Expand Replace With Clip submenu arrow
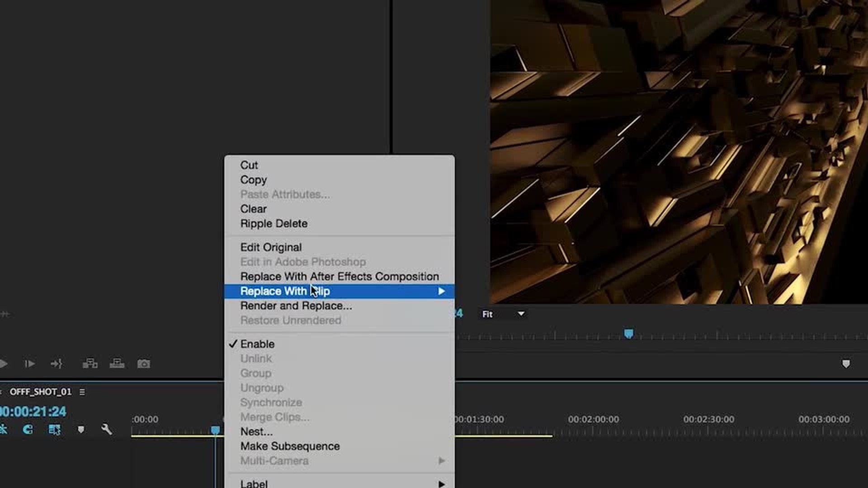This screenshot has height=488, width=868. [x=441, y=291]
